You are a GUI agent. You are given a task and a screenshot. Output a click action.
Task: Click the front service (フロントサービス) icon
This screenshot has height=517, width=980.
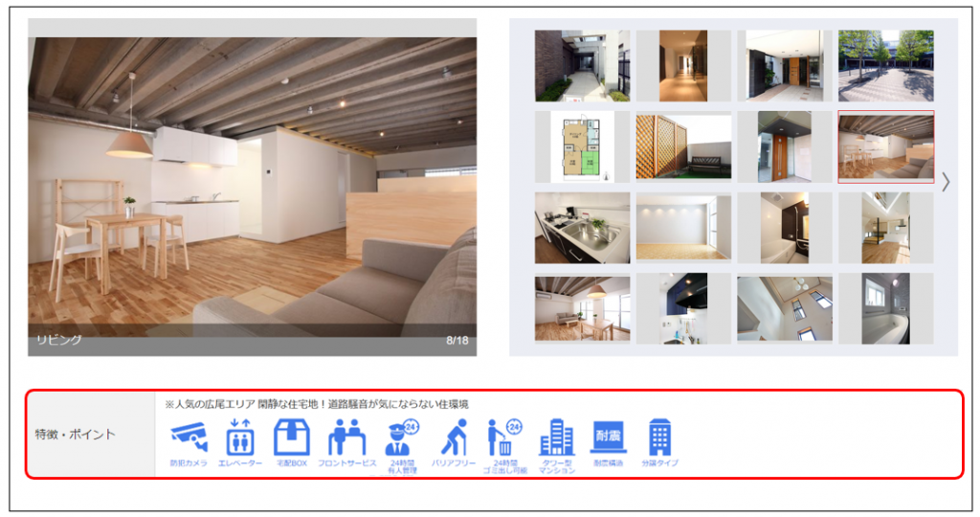(346, 438)
